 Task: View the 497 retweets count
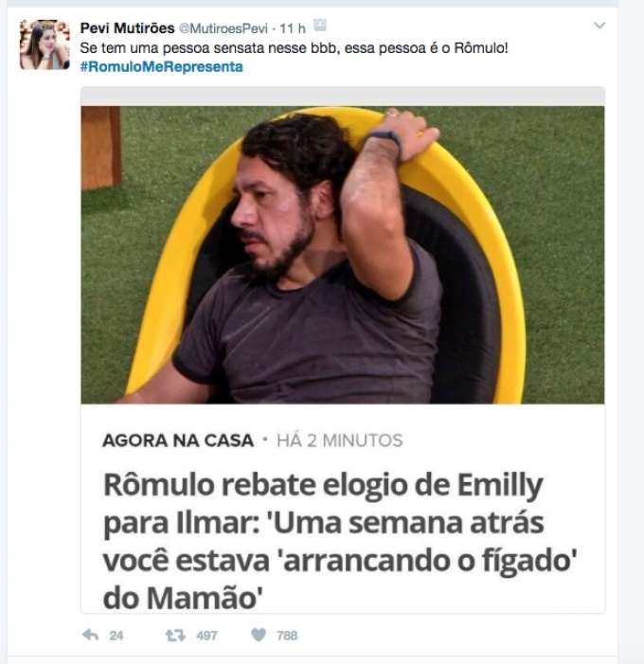click(x=206, y=636)
